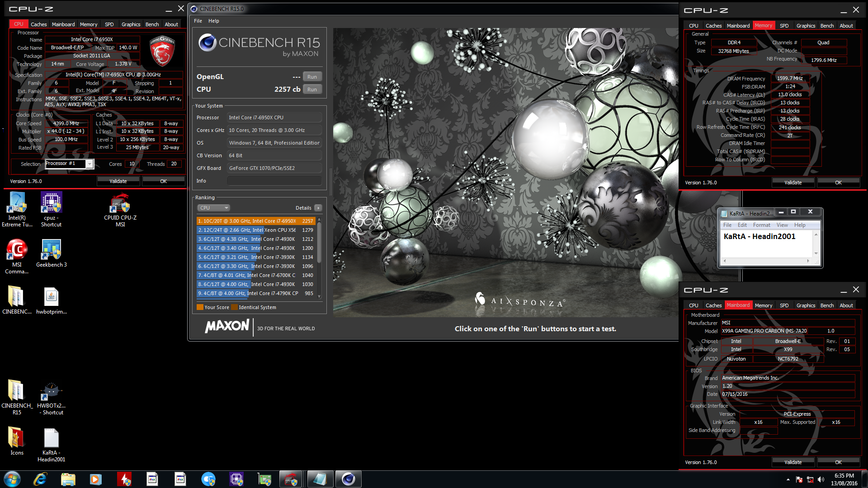
Task: Open KaRtA - Headin2001 text file icon
Action: click(51, 445)
